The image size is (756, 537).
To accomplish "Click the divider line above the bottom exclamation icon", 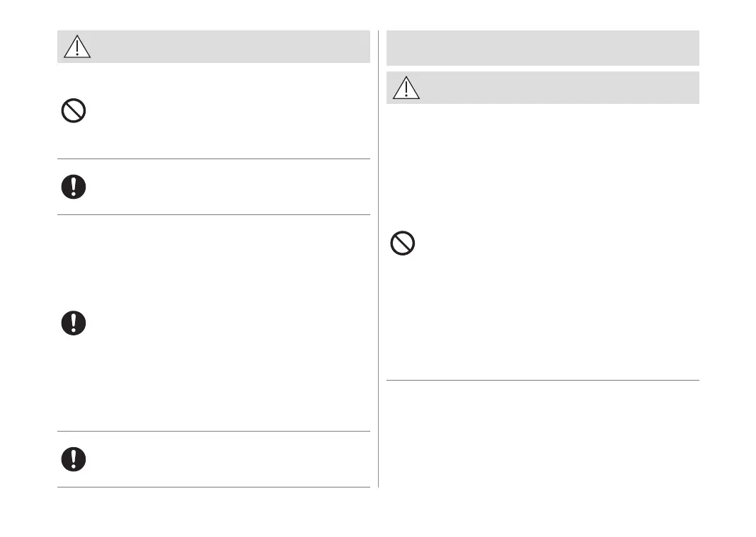I will (213, 431).
